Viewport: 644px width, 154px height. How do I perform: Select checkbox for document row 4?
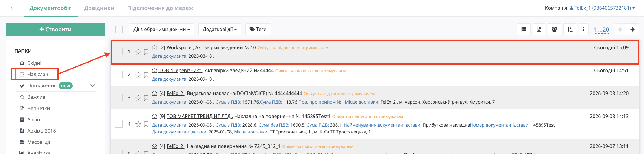click(119, 124)
